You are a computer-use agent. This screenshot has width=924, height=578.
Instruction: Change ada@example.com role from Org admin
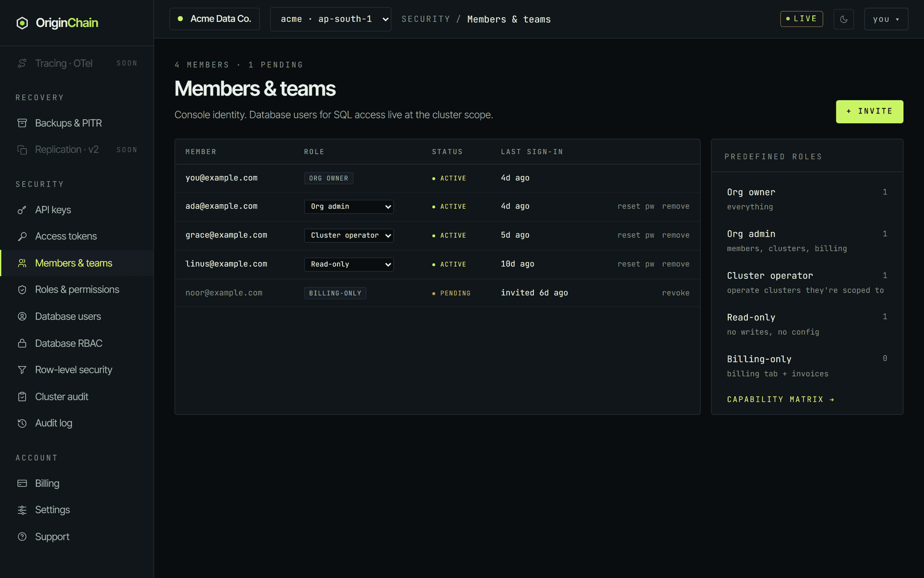(349, 206)
